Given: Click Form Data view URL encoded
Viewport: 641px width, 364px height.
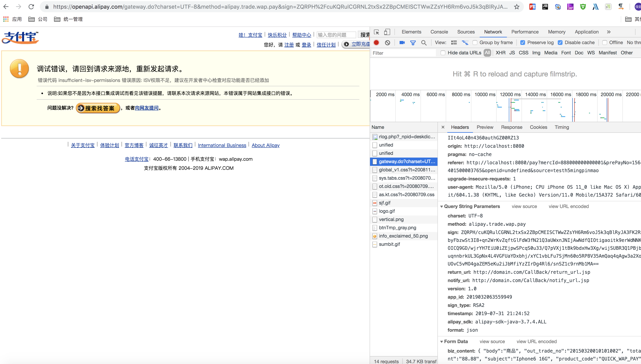Looking at the screenshot, I should [536, 342].
